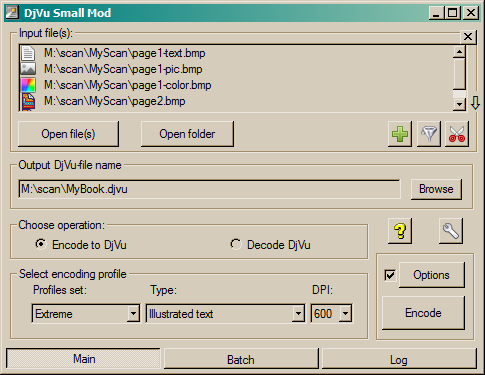Click the Options button
Viewport: 485px width, 375px height.
(431, 275)
